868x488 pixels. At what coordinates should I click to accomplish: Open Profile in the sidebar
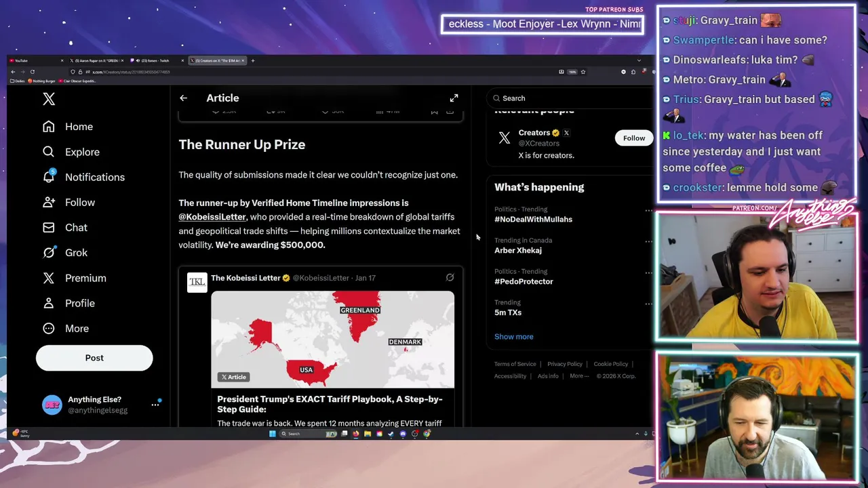pos(68,303)
